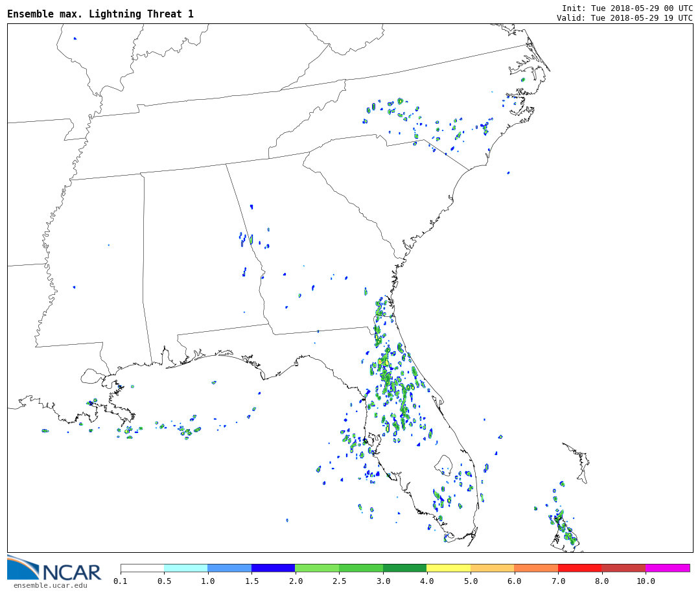This screenshot has height=593, width=700.
Task: Click the 1.5 colorbar label
Action: pyautogui.click(x=251, y=581)
